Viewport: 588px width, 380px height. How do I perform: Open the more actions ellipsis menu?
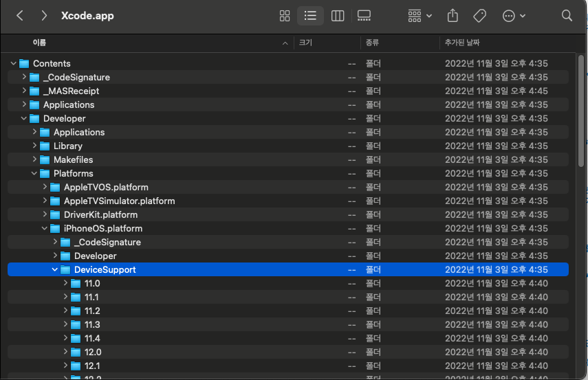point(513,16)
